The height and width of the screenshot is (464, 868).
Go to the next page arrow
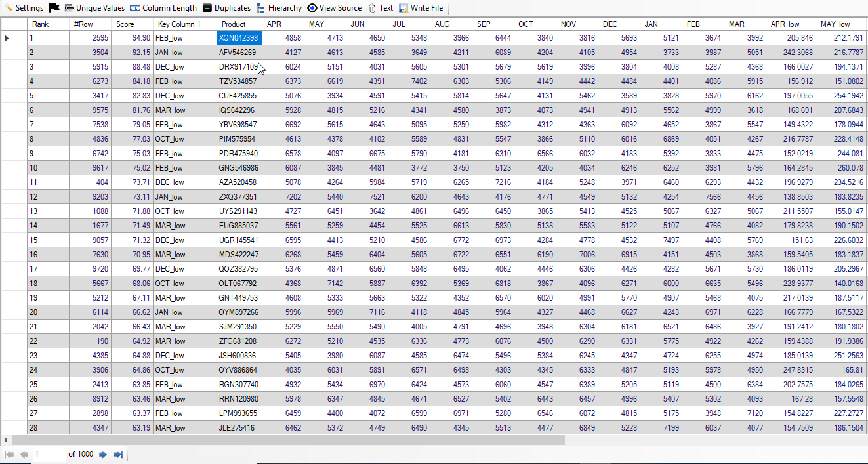tap(103, 454)
